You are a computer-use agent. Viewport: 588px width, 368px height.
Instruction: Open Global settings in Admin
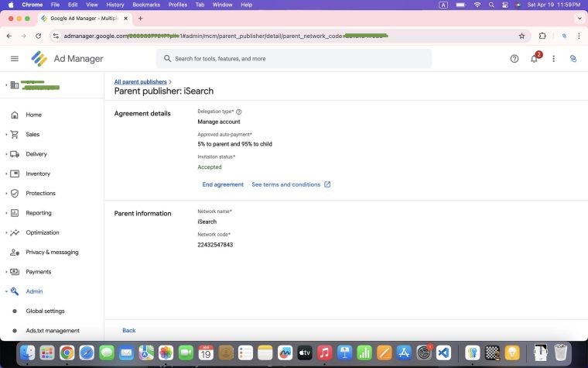pyautogui.click(x=45, y=311)
